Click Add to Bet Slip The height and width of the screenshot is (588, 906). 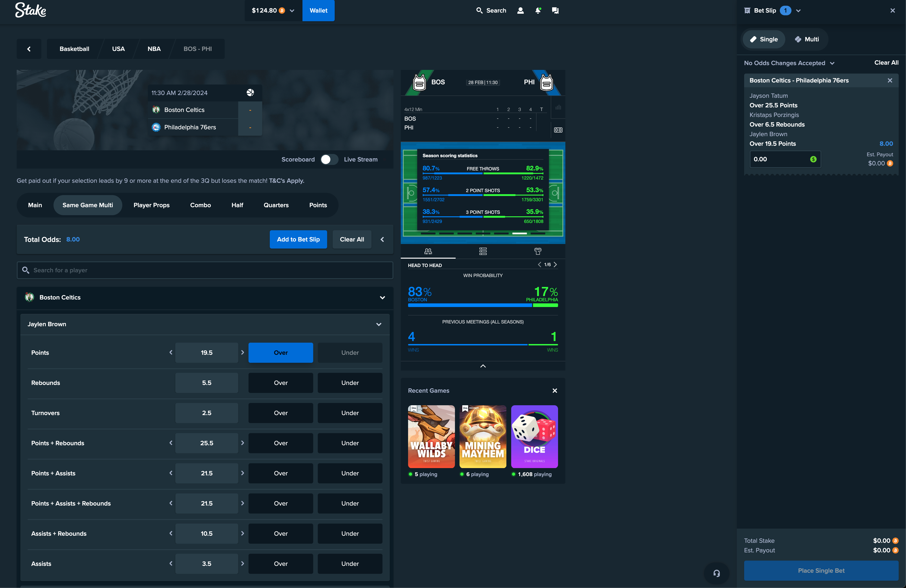tap(298, 239)
